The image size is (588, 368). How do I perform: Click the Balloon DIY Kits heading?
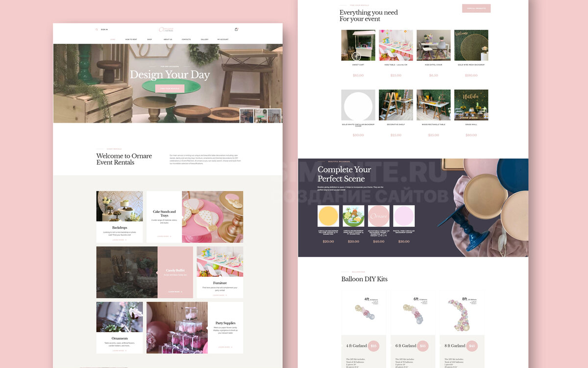point(364,279)
